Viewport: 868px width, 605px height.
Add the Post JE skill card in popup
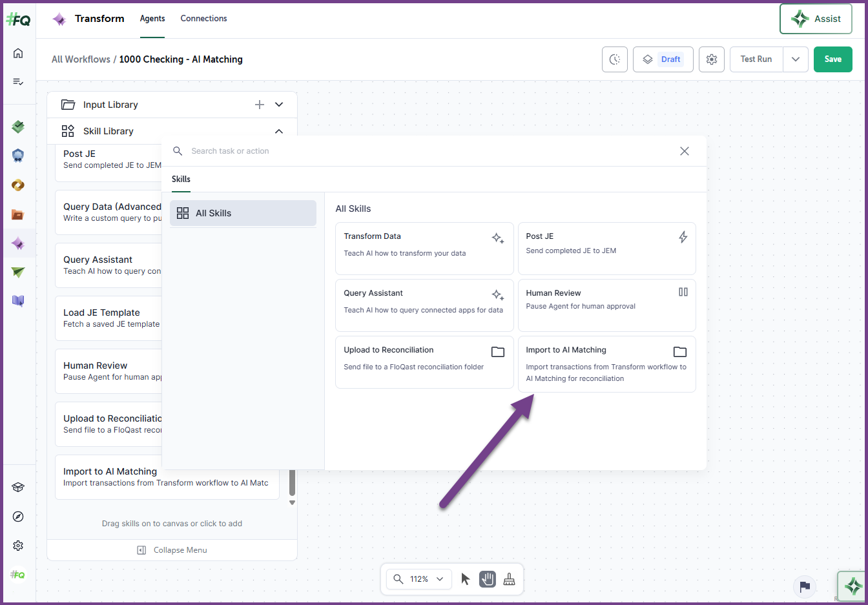tap(607, 249)
